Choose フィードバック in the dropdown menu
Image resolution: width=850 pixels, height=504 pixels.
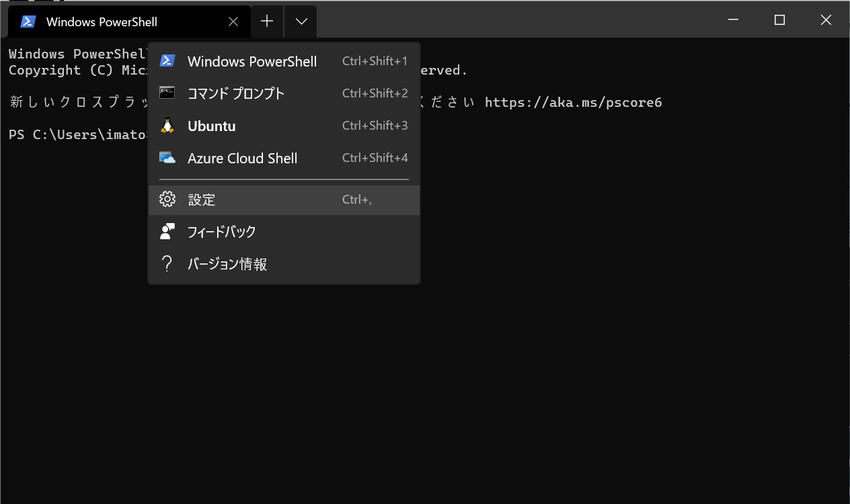[x=284, y=232]
